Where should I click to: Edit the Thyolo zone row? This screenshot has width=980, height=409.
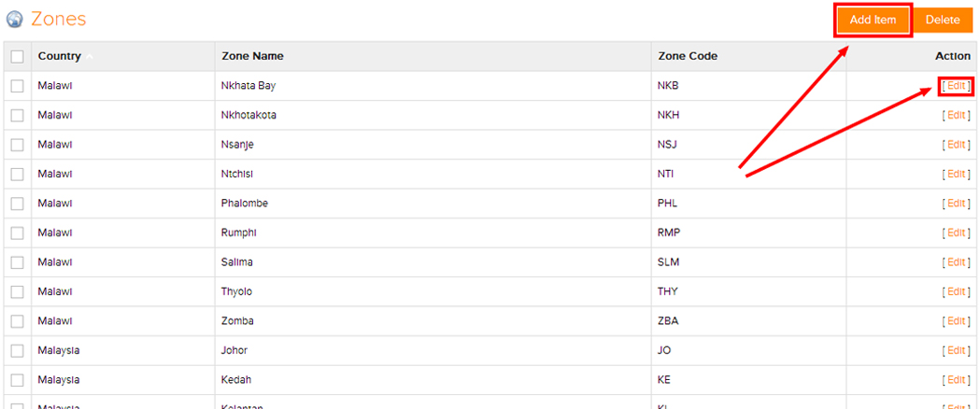957,291
